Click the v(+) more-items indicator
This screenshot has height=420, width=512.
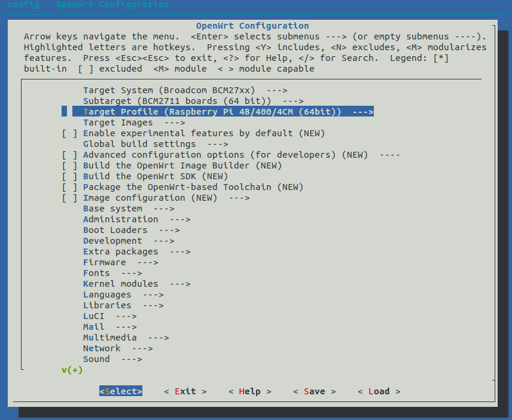point(72,370)
